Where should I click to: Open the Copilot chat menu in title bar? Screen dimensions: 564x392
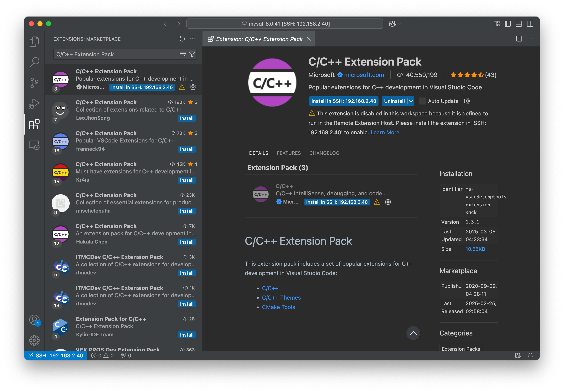395,24
